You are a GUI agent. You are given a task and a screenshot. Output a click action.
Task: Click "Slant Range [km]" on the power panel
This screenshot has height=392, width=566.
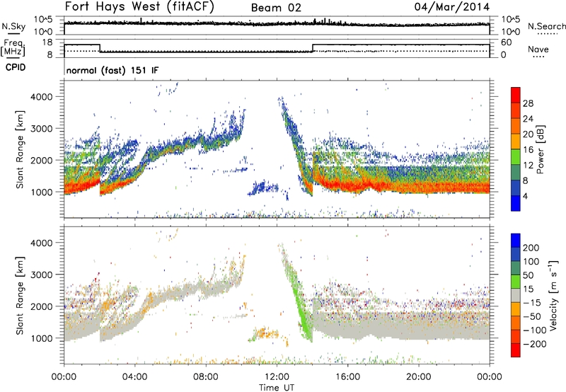[20, 149]
